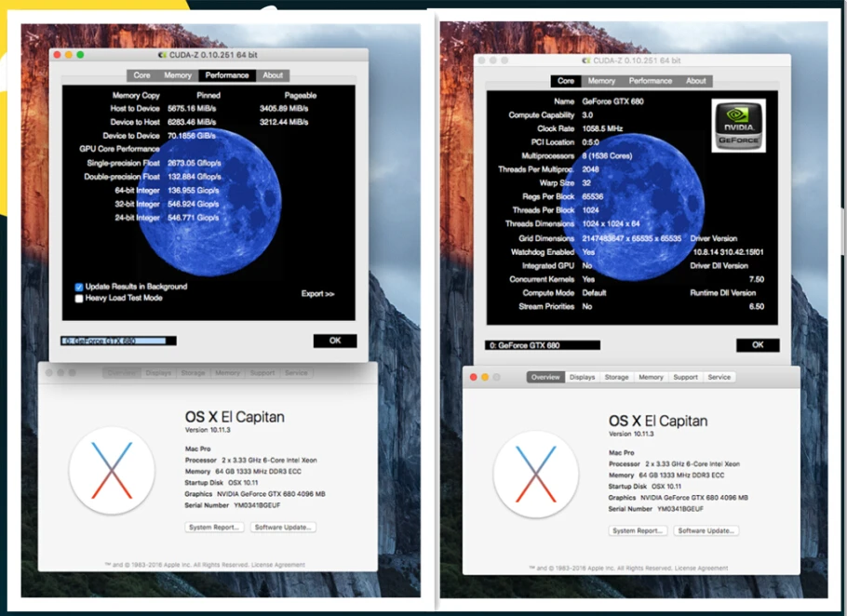Open Displays tab in right About This Mac
Screen dimensions: 847x616
tap(583, 378)
